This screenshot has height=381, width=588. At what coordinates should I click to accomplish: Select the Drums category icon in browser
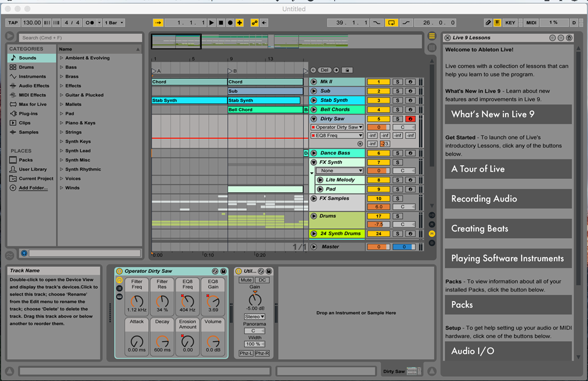(13, 68)
